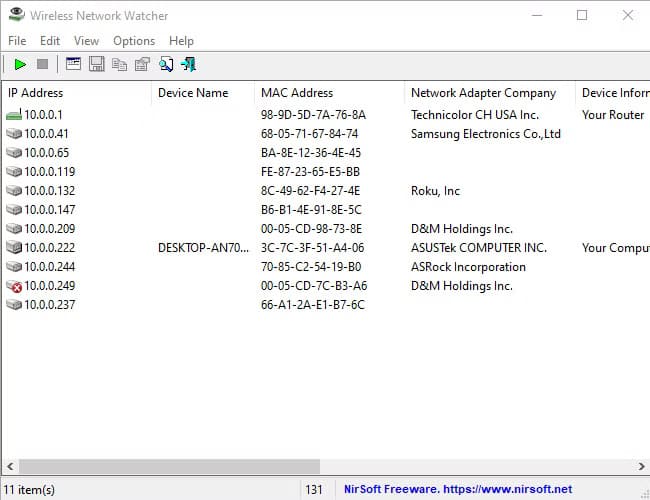
Task: Click the 11 item(s) status bar entry
Action: (29, 490)
